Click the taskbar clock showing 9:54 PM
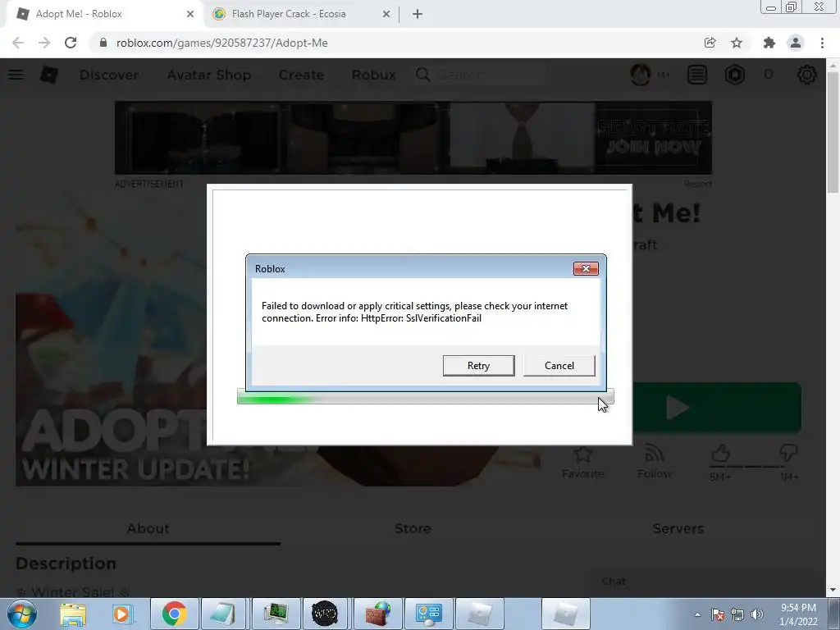Screen dimensions: 840x630 798,614
